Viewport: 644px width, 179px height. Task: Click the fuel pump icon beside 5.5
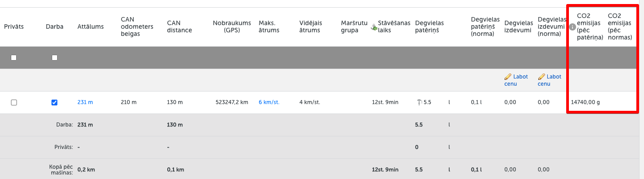click(x=419, y=102)
